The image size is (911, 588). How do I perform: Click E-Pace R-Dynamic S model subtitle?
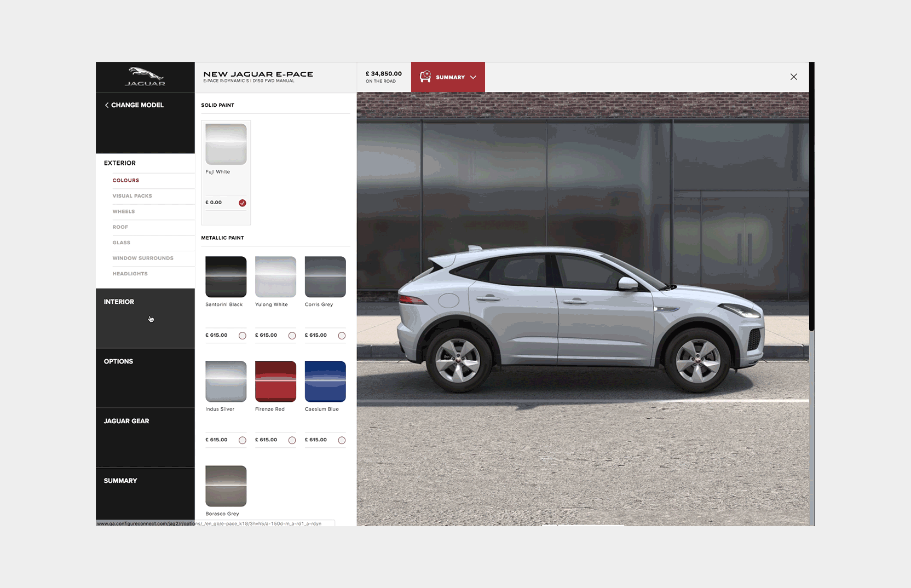(249, 81)
